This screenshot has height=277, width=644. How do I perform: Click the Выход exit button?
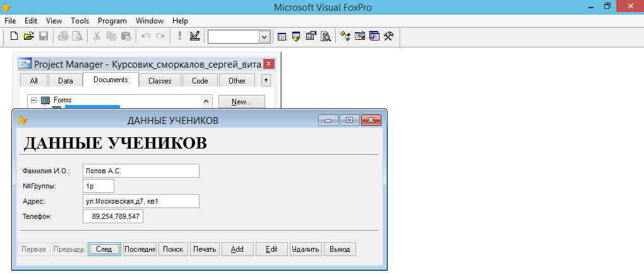[x=340, y=249]
